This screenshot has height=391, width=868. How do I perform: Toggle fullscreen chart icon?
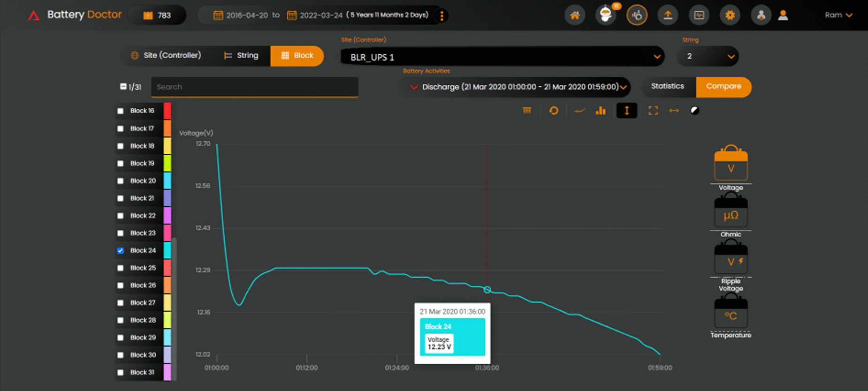[653, 111]
